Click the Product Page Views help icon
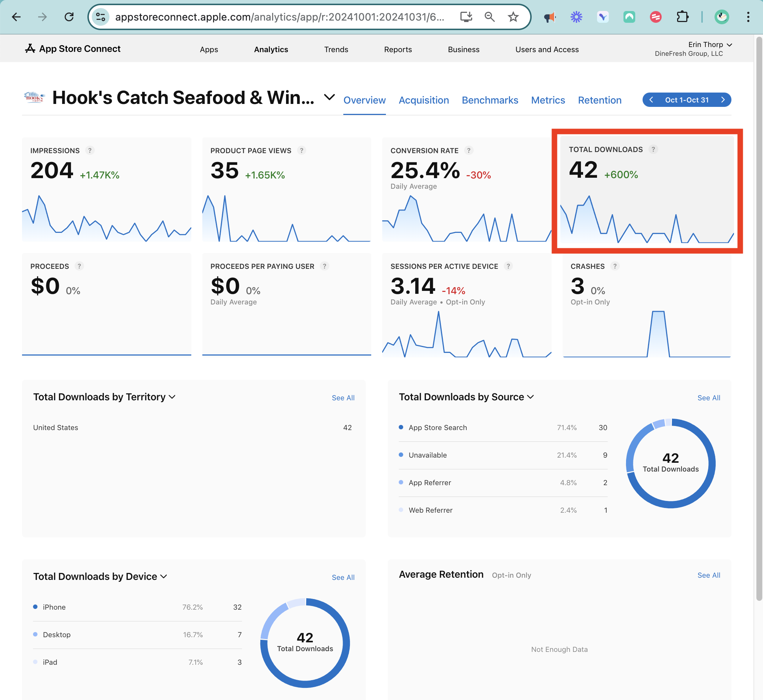Viewport: 763px width, 700px height. pos(301,151)
